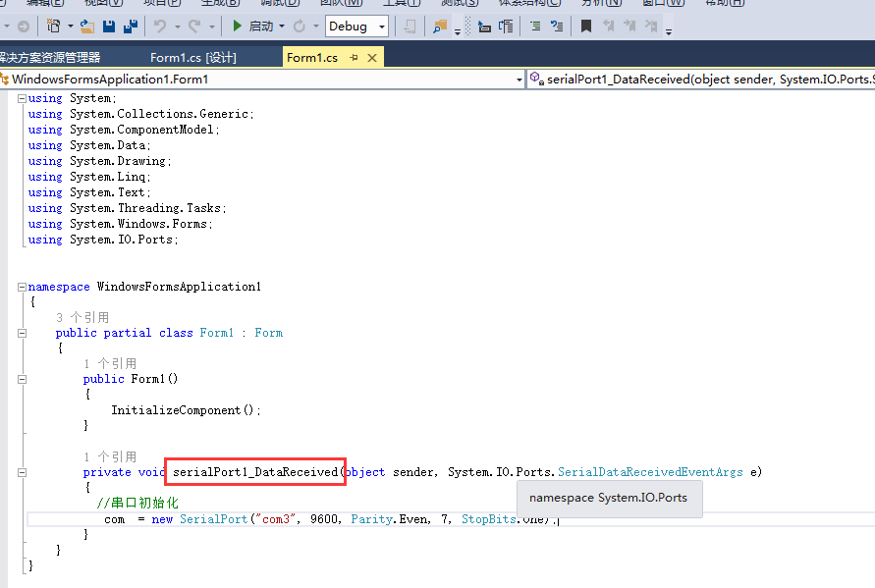Click the WindowsFormsApplication1 namespace name
The image size is (875, 588).
coord(179,287)
